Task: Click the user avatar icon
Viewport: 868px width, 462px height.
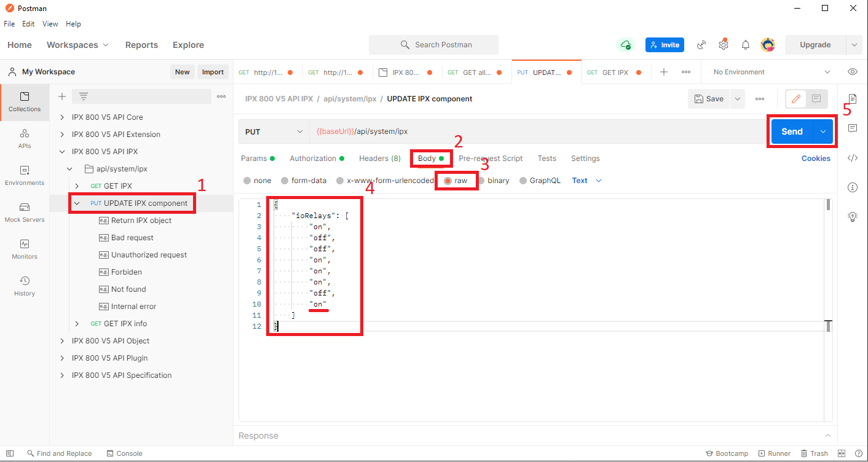Action: (768, 45)
